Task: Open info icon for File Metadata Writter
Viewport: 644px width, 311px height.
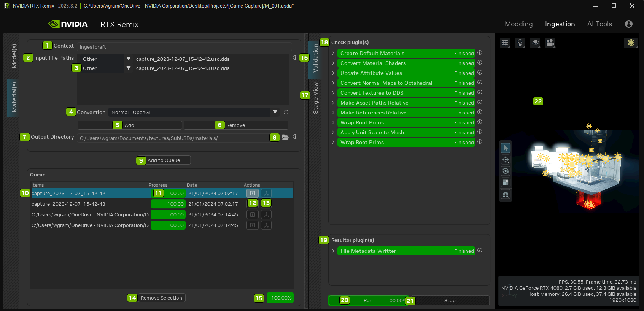Action: coord(480,251)
